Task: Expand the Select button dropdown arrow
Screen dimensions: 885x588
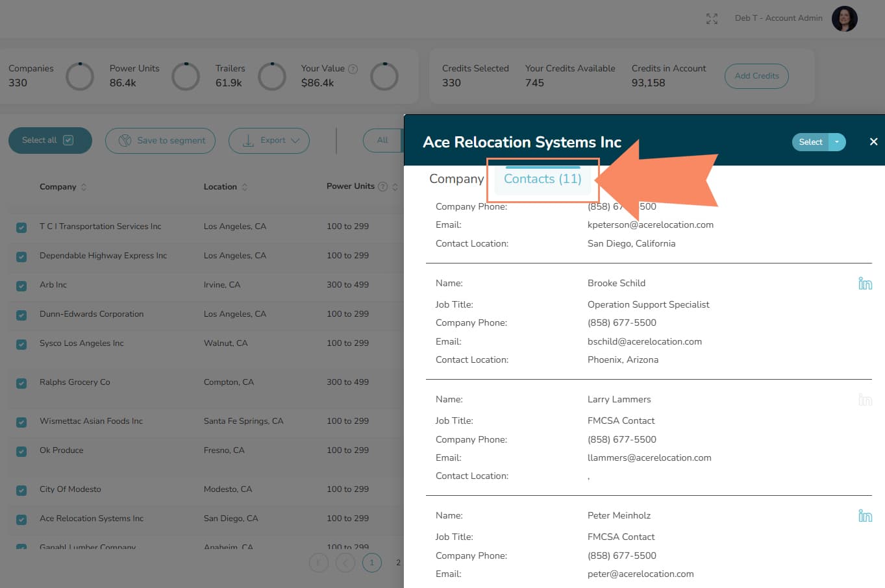Action: tap(837, 142)
